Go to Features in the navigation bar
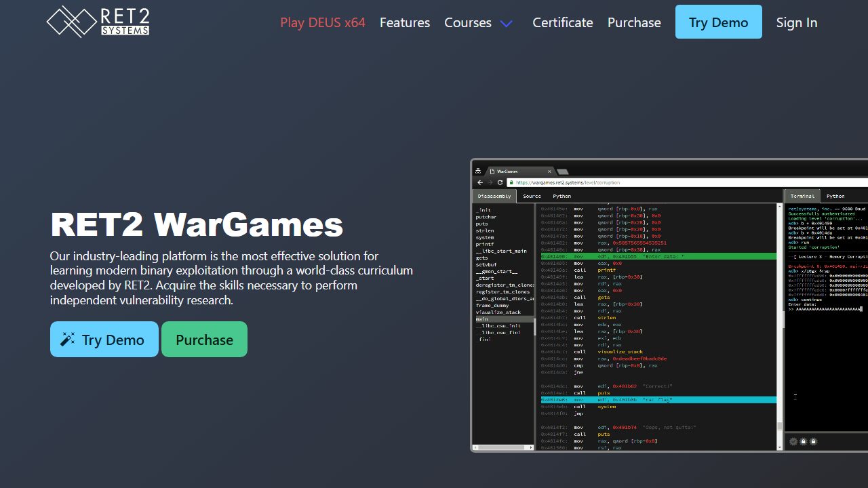This screenshot has width=868, height=488. [405, 22]
